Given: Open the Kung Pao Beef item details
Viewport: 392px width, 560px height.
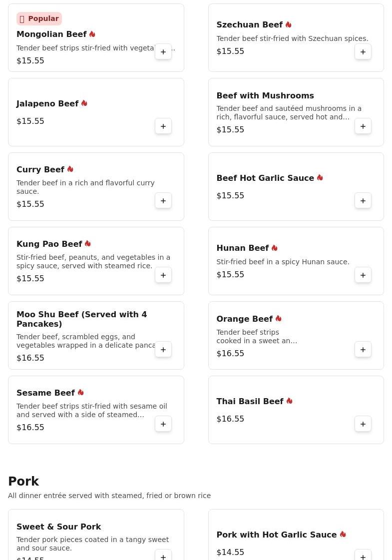Looking at the screenshot, I should point(49,244).
